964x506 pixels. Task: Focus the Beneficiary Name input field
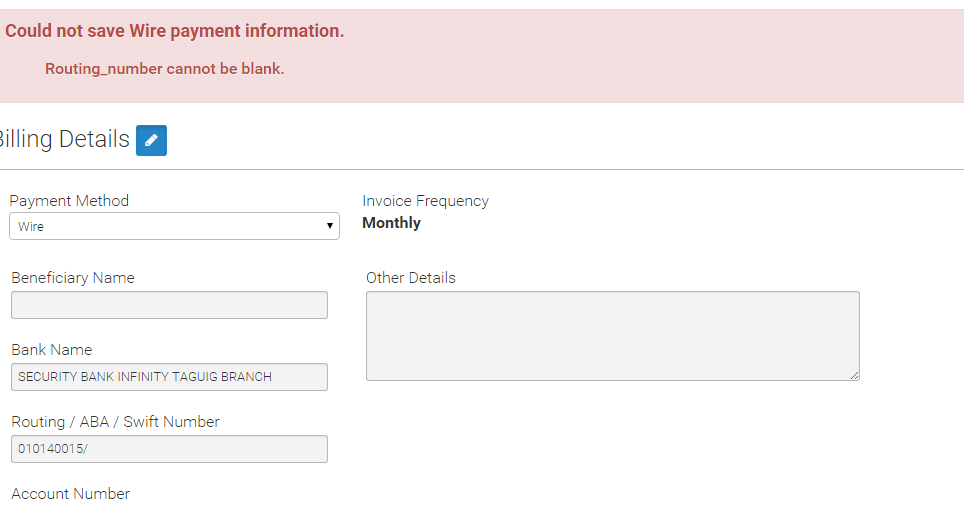(x=169, y=305)
